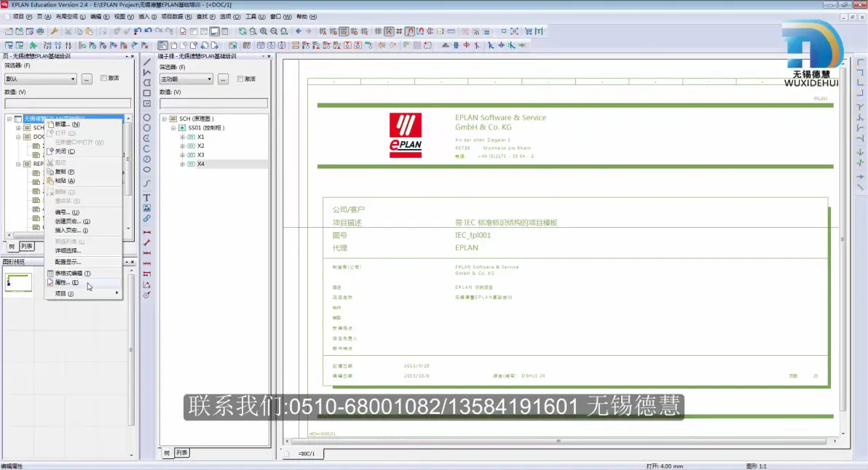Click the blue back arrow icon
The width and height of the screenshot is (868, 470).
click(299, 31)
